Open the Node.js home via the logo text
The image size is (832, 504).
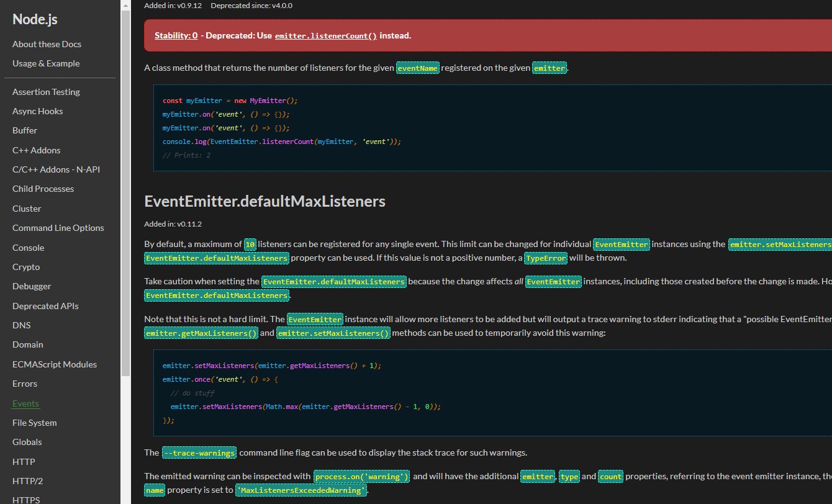34,19
